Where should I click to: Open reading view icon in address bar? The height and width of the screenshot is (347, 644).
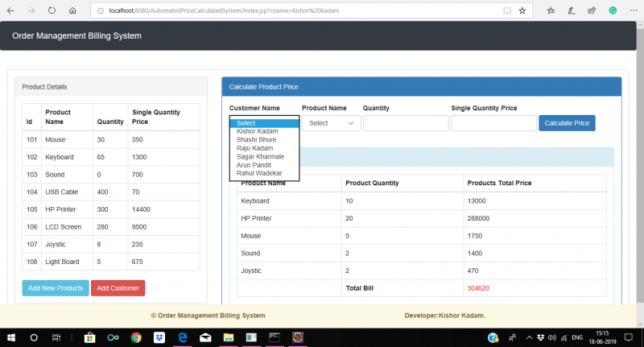coord(506,10)
